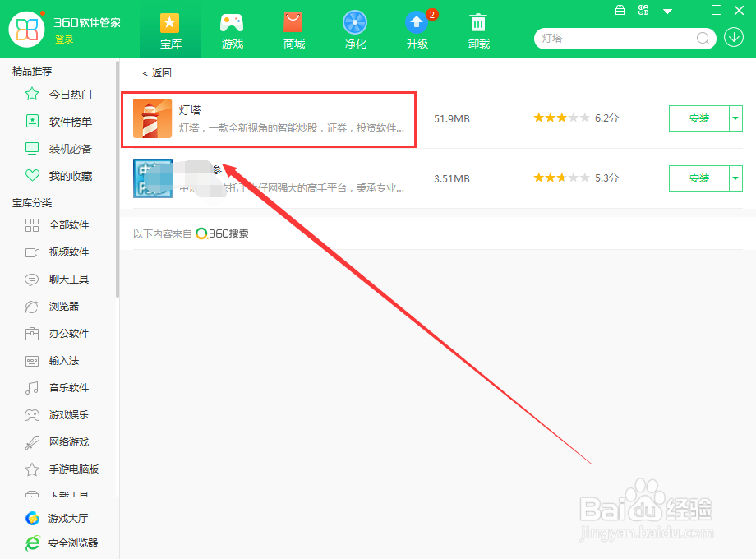
Task: Open the main menu dropdown triangle
Action: click(667, 10)
